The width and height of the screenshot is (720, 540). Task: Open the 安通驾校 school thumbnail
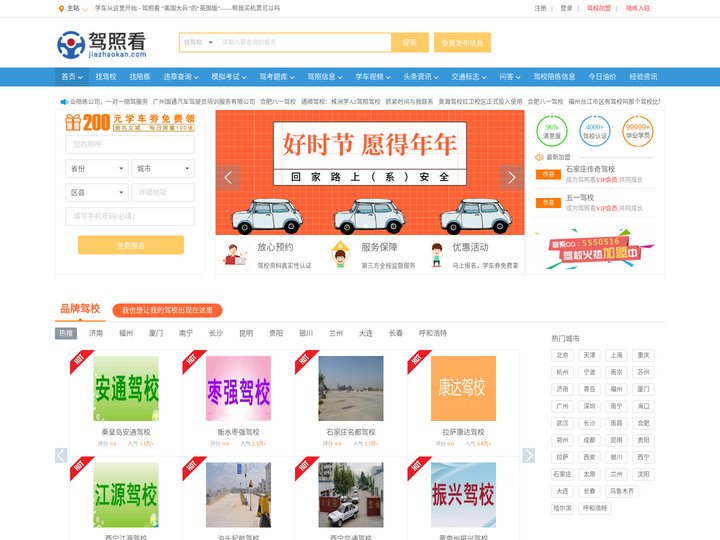click(x=126, y=388)
